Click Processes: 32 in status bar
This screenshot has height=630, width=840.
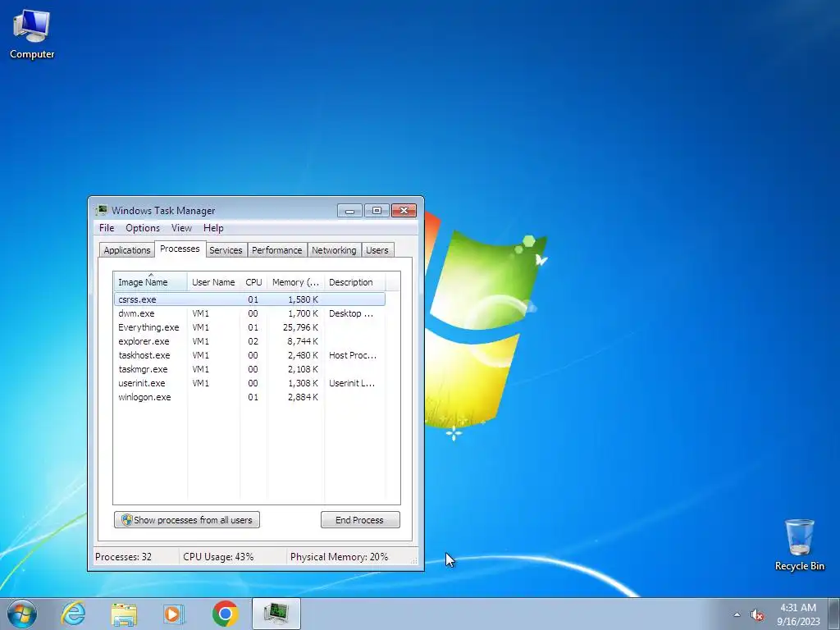(x=123, y=557)
